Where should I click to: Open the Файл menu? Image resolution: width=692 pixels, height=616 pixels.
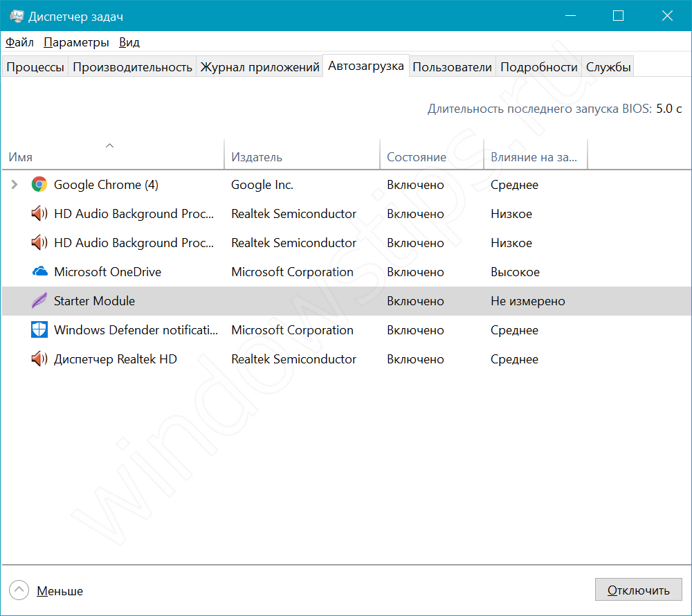coord(19,42)
